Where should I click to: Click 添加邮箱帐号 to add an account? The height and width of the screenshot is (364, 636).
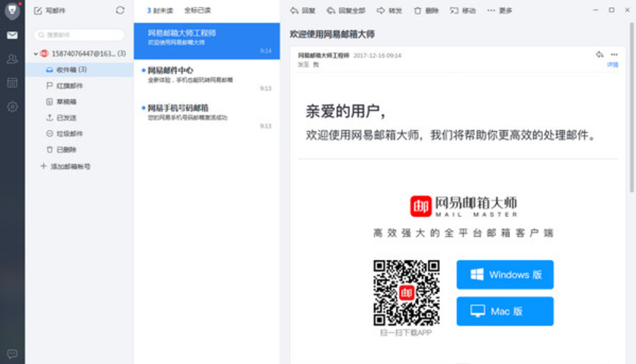point(65,166)
